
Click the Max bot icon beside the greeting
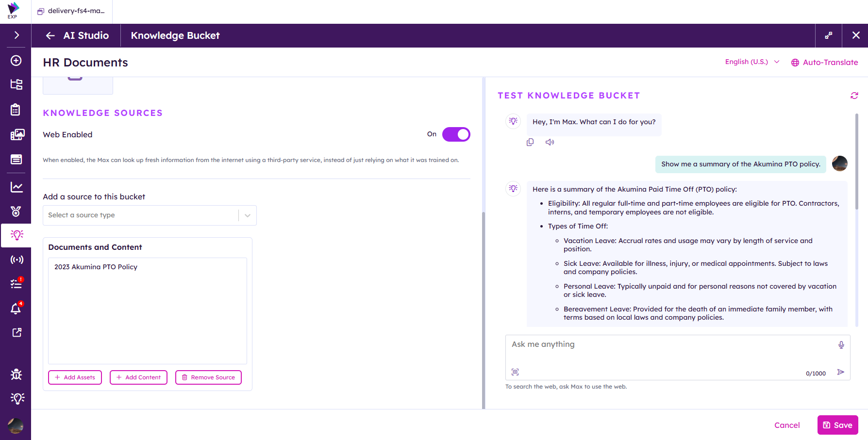click(513, 121)
